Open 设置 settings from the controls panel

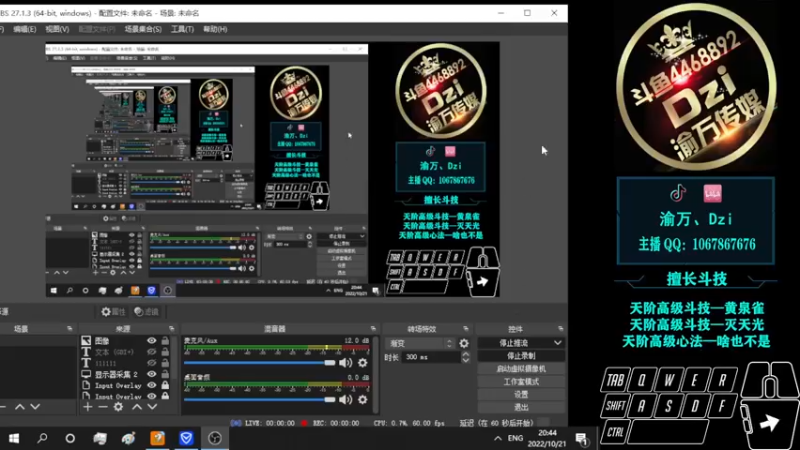[x=521, y=394]
